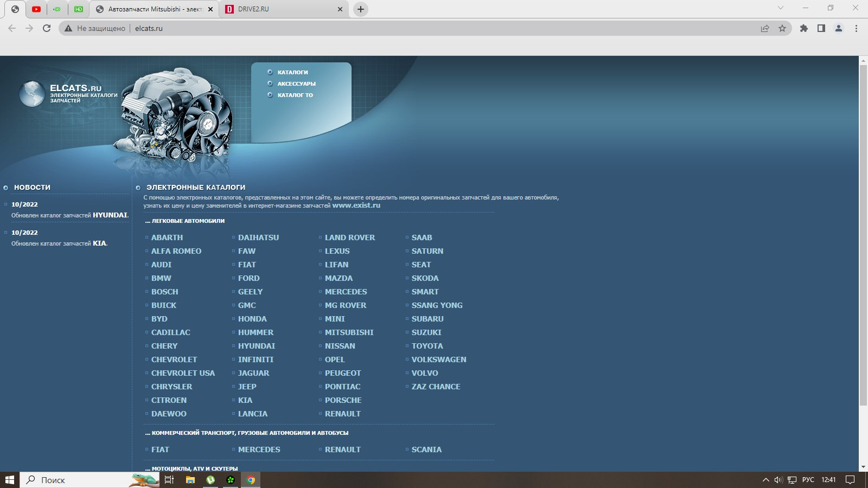Screen dimensions: 868x488
Task: Click the taskbar search box
Action: (x=90, y=480)
